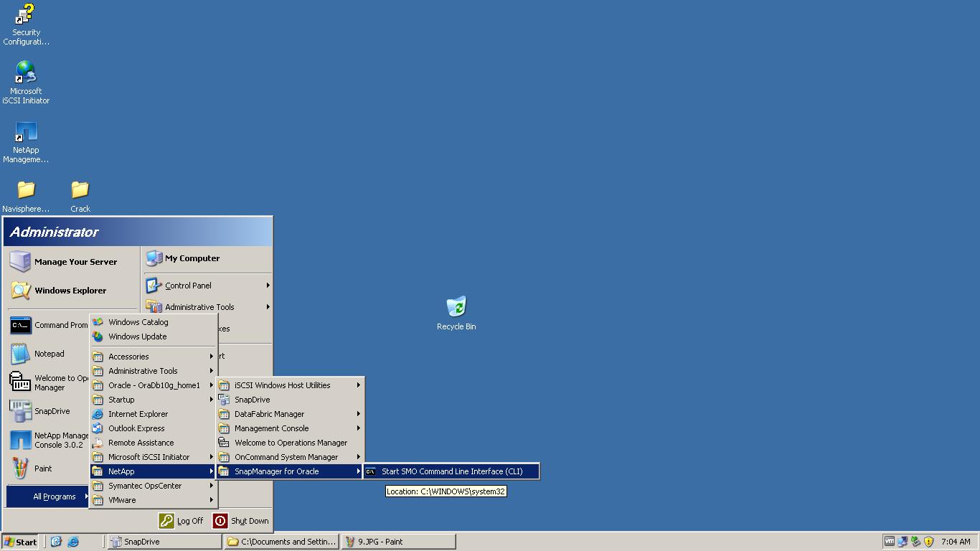
Task: Expand the Accessories submenu
Action: click(129, 357)
